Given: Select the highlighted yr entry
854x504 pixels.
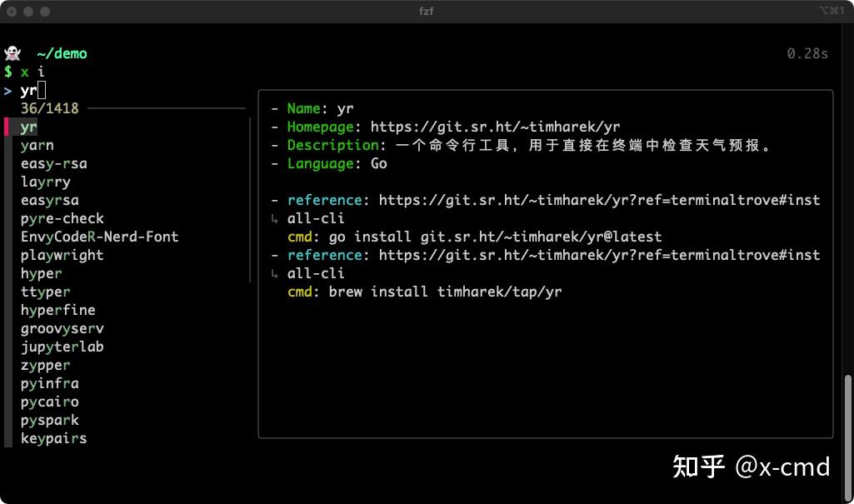Looking at the screenshot, I should coord(27,127).
